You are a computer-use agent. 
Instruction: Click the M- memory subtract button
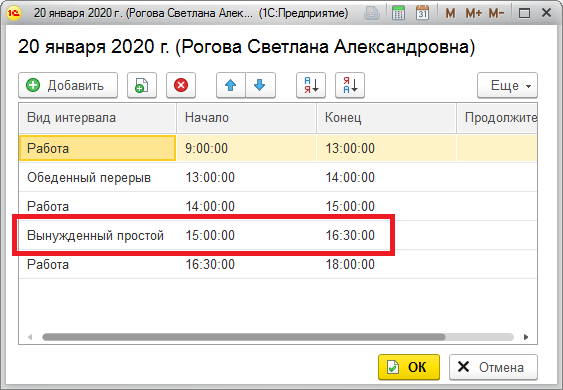click(x=497, y=14)
